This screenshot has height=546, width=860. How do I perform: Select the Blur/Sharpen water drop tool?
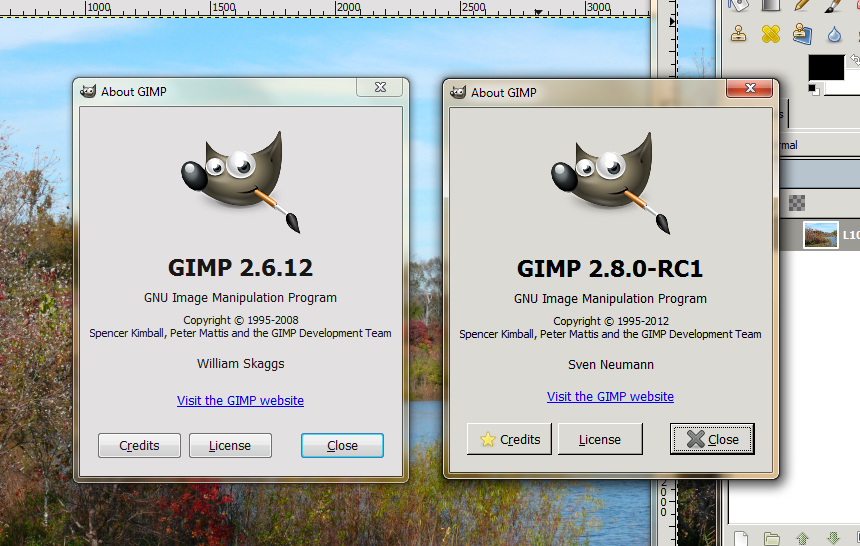point(834,35)
